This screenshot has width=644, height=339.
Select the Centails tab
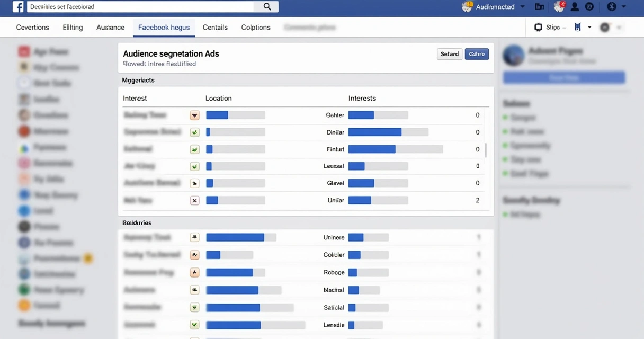click(x=214, y=27)
